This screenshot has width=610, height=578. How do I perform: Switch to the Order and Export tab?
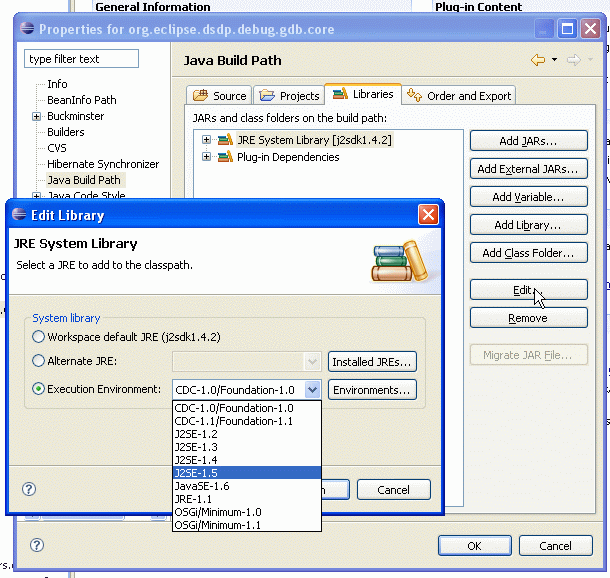coord(459,96)
